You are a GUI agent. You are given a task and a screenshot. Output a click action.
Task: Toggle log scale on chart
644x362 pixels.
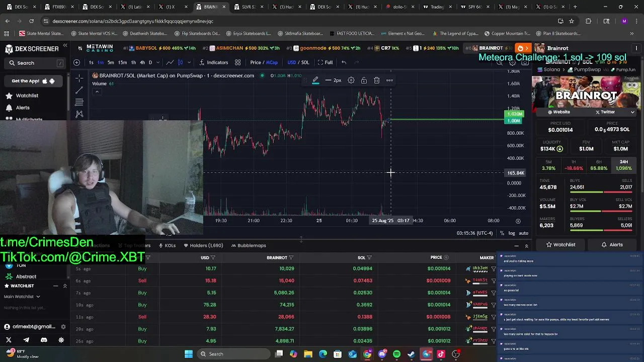(x=512, y=233)
